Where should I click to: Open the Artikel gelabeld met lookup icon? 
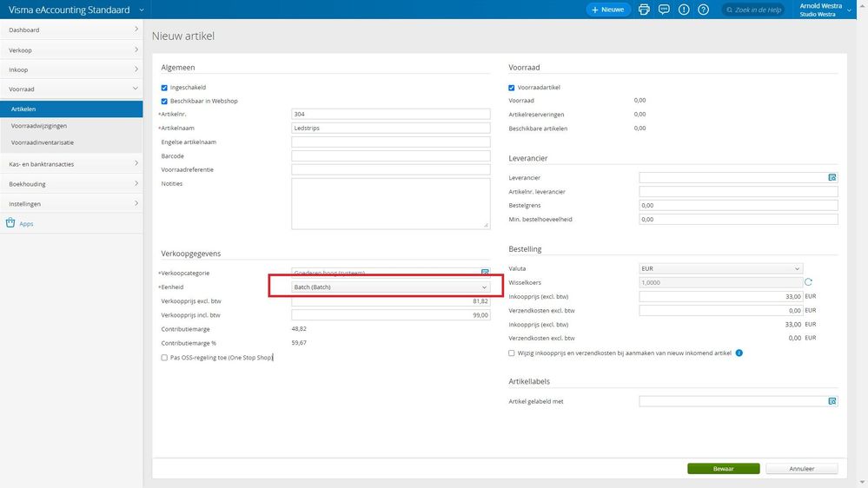click(x=832, y=401)
